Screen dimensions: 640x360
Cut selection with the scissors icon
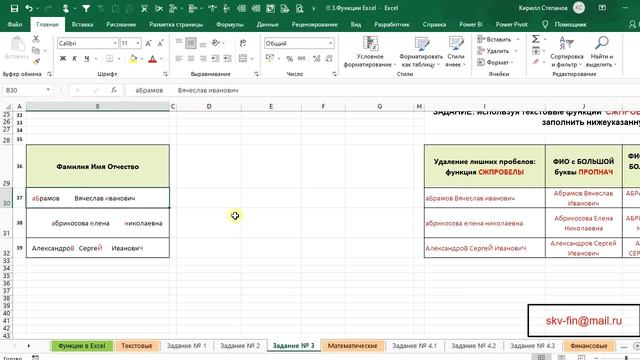point(36,39)
